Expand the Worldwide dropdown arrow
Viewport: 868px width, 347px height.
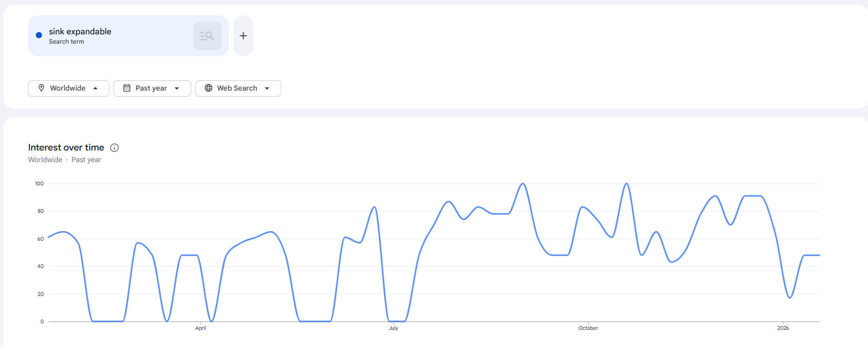coord(95,88)
